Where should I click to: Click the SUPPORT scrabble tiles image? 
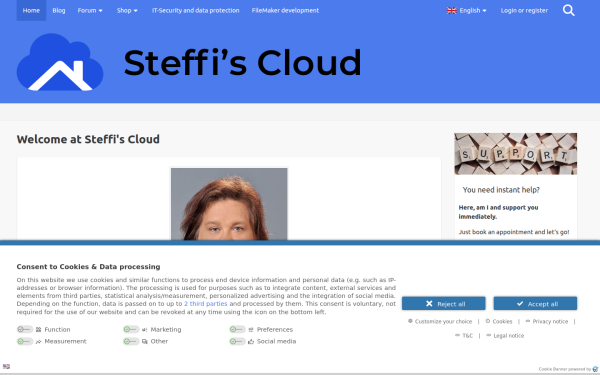coord(515,154)
